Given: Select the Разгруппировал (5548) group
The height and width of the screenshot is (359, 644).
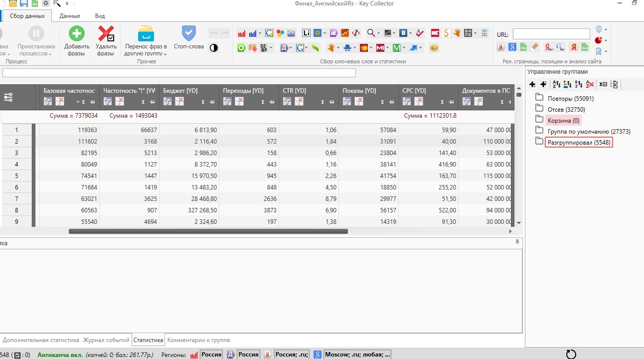Looking at the screenshot, I should coord(578,143).
